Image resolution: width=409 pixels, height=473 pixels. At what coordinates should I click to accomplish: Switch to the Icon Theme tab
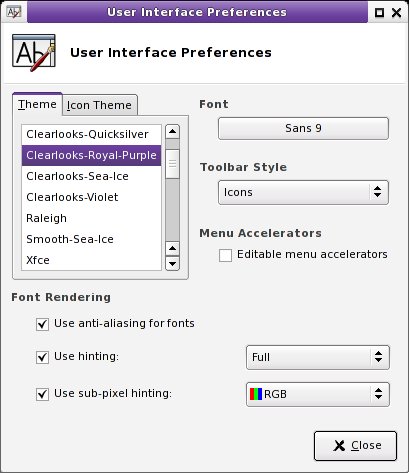click(99, 105)
